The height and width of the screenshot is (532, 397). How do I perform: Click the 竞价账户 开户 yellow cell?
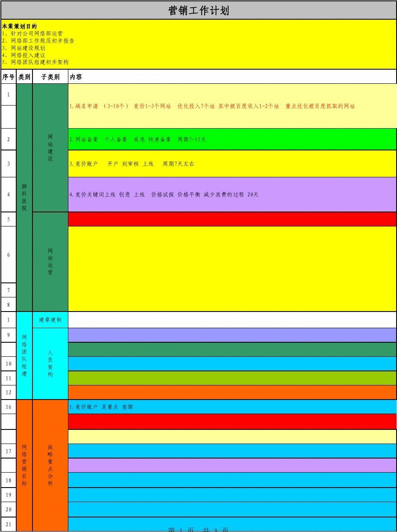tap(232, 164)
